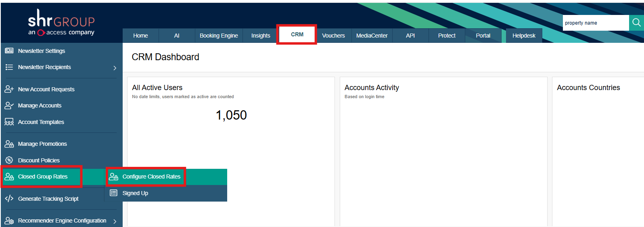Click the Newsletter Settings icon
The width and height of the screenshot is (644, 227).
pyautogui.click(x=9, y=51)
